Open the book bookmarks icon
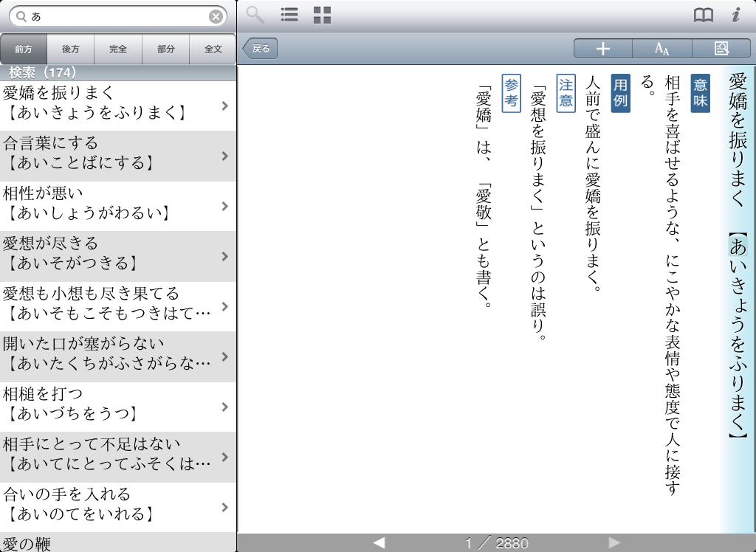756x552 pixels. (704, 15)
